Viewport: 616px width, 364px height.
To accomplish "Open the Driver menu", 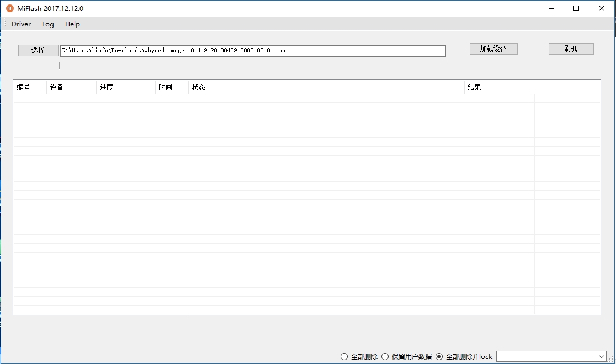I will coord(21,24).
